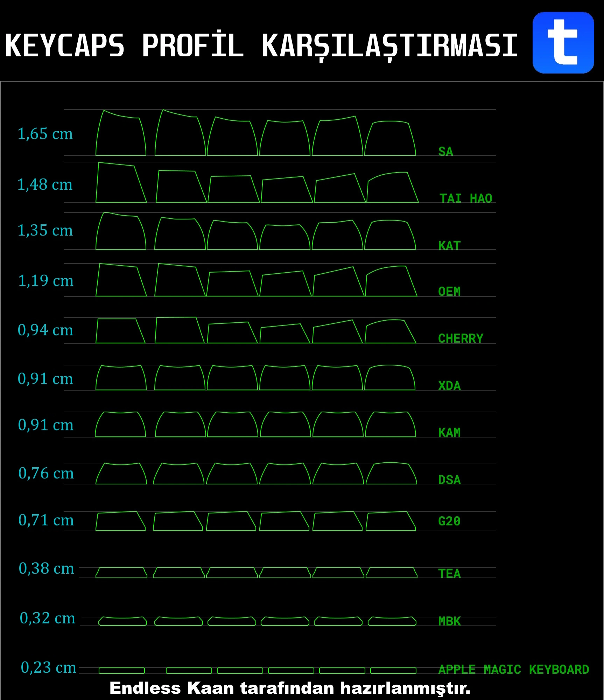604x700 pixels.
Task: Select the 'G20' profile label
Action: [449, 521]
